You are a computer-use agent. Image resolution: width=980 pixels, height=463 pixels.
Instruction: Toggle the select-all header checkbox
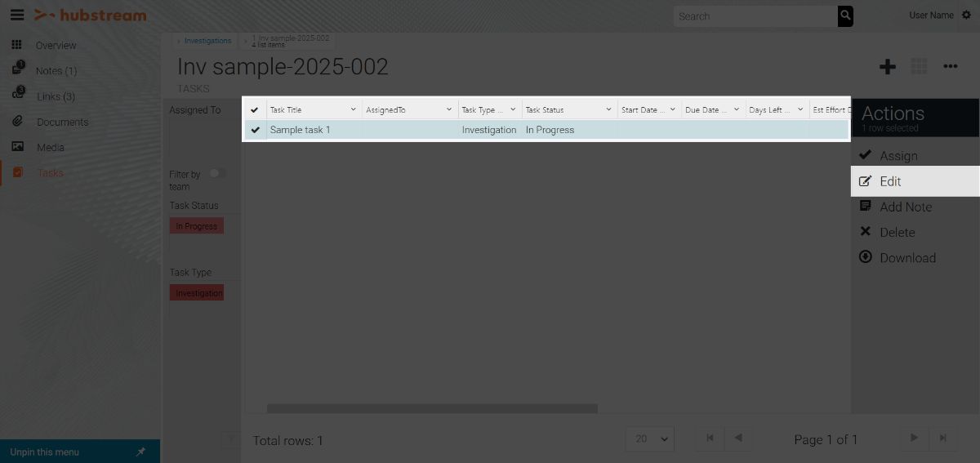[255, 109]
